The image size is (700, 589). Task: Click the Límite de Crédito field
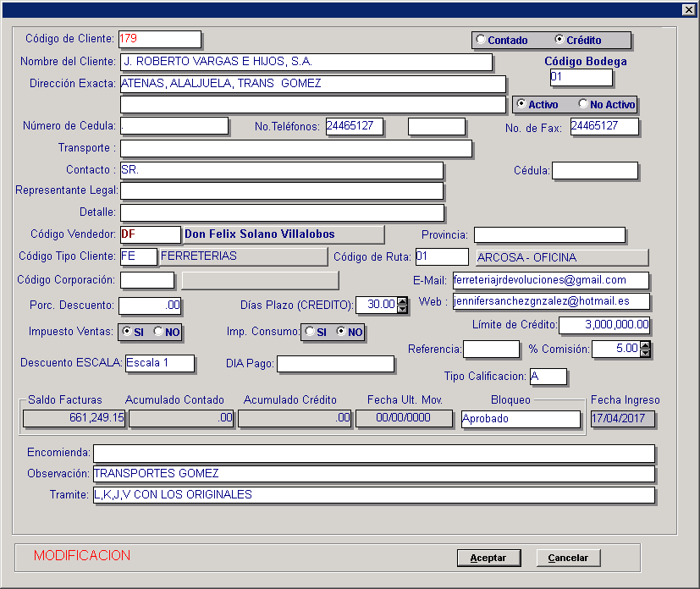click(604, 325)
